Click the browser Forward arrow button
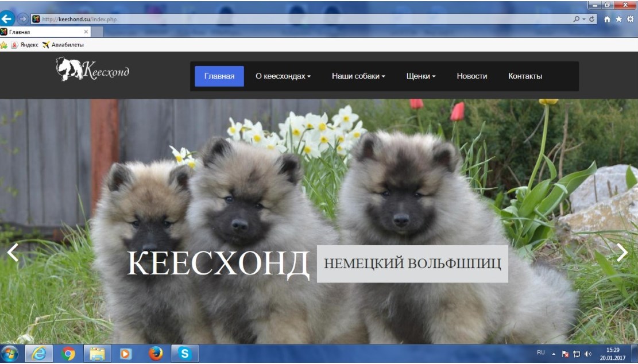This screenshot has height=364, width=638. pos(22,18)
